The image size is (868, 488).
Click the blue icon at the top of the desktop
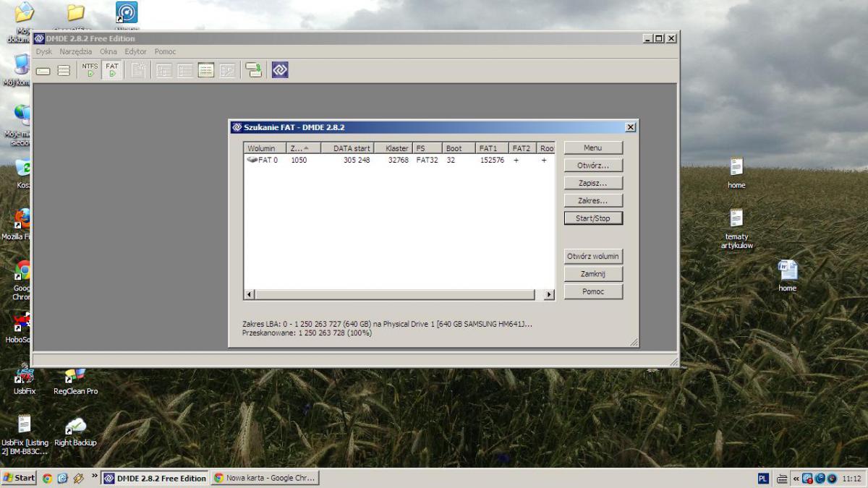pos(127,12)
